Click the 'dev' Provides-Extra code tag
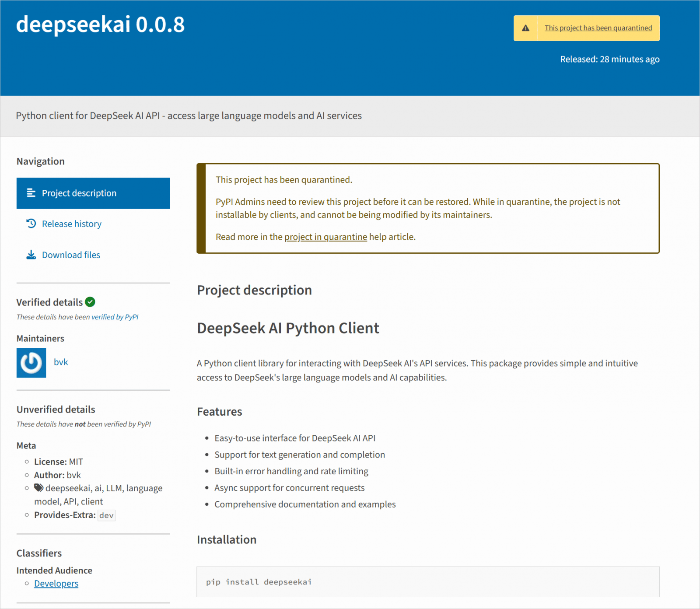 (106, 515)
